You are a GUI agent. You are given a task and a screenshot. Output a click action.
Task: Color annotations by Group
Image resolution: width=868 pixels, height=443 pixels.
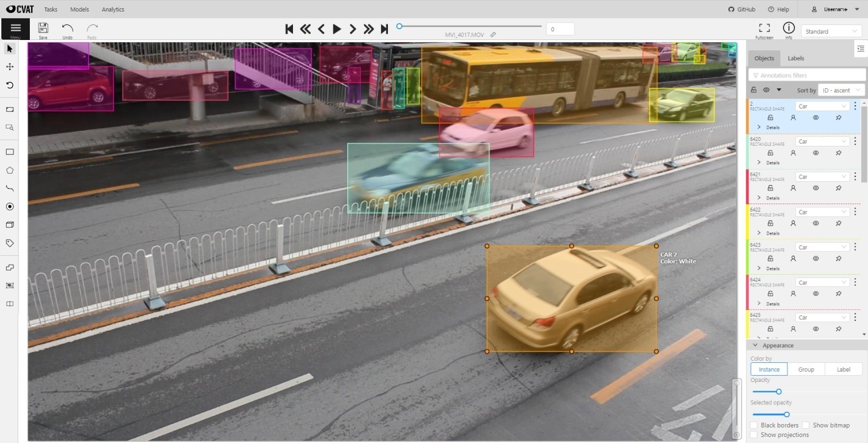(806, 369)
